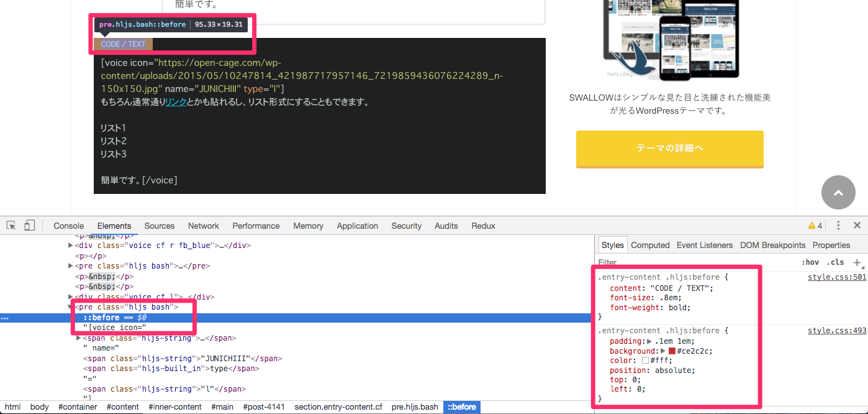Screen dimensions: 868x414
Task: Toggle the :hov element state pane
Action: (810, 262)
